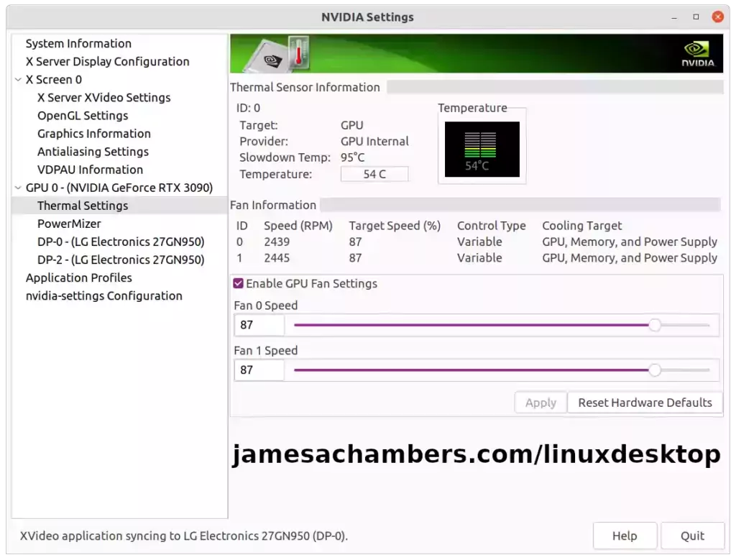Show Graphics Information page
The image size is (736, 560).
click(94, 134)
